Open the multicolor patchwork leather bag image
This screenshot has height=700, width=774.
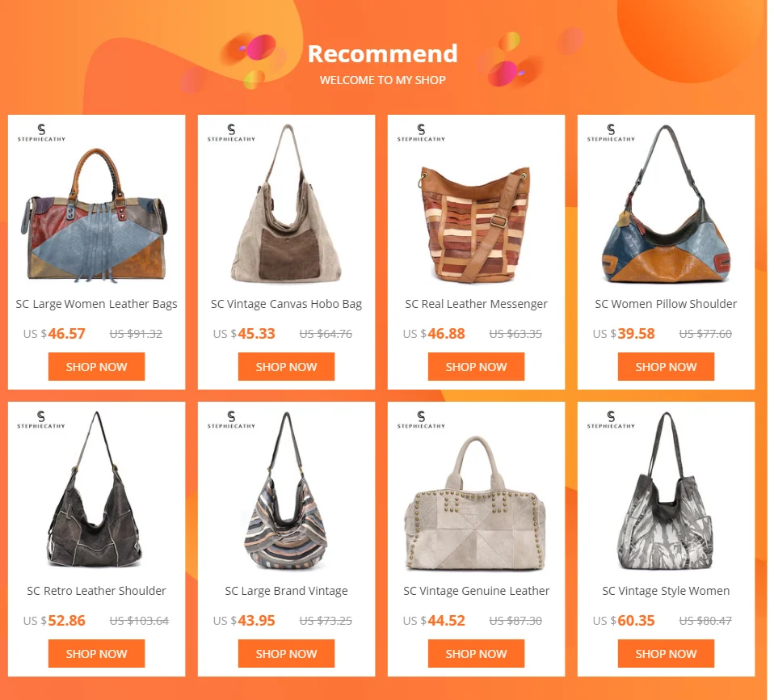(95, 215)
